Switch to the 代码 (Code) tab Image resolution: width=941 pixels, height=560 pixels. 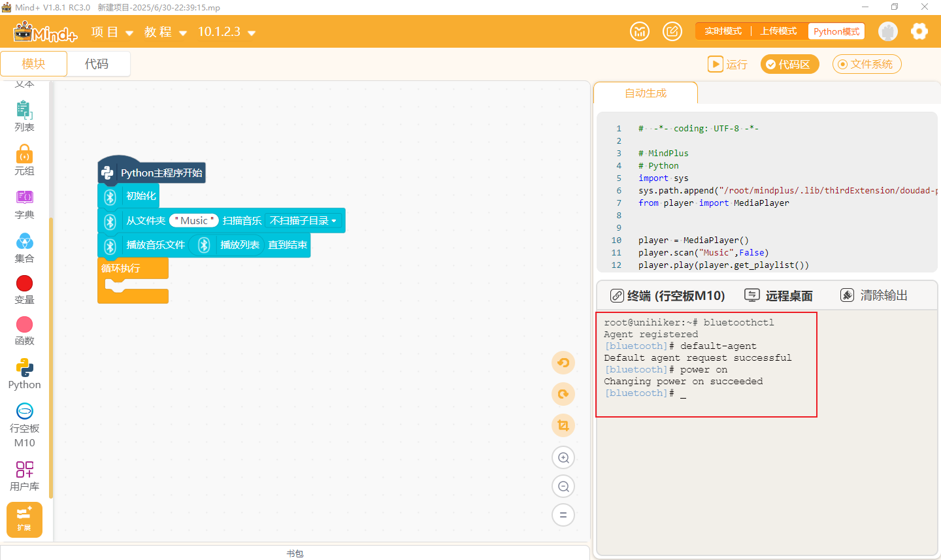pos(97,64)
